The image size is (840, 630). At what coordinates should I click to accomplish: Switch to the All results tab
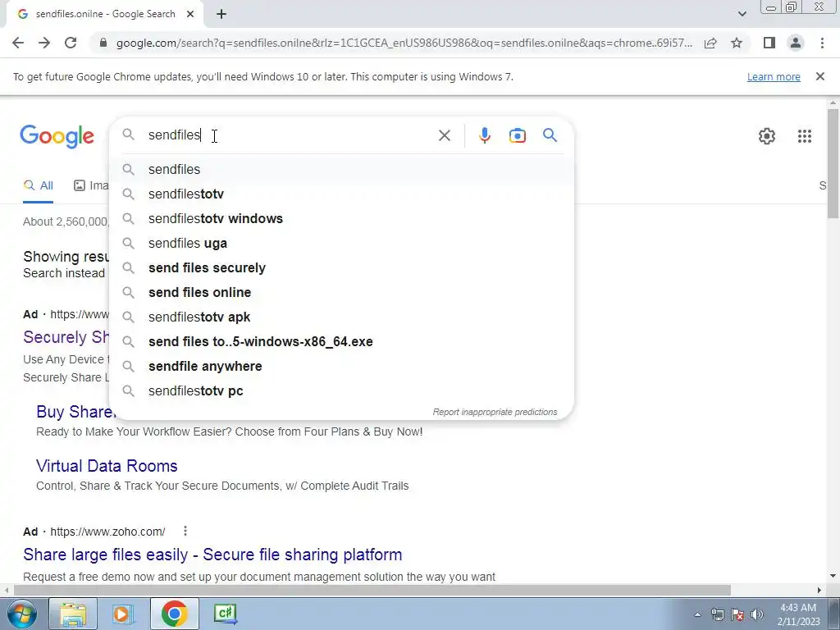[38, 185]
